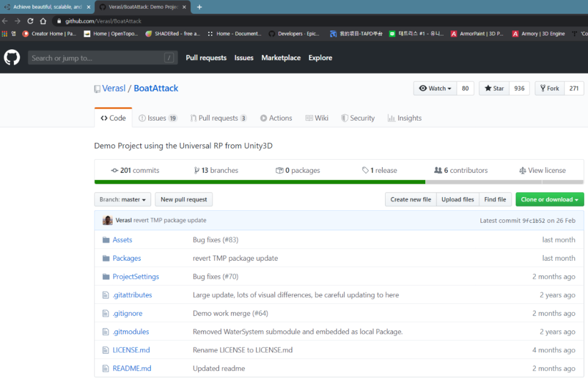Click the New pull request button
Viewport: 588px width, 378px height.
click(184, 199)
